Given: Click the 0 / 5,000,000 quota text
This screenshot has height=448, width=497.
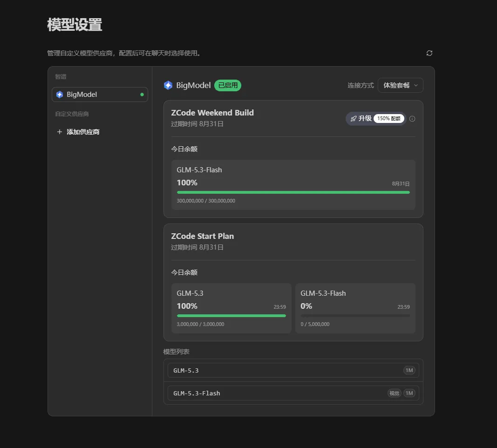Looking at the screenshot, I should 315,324.
